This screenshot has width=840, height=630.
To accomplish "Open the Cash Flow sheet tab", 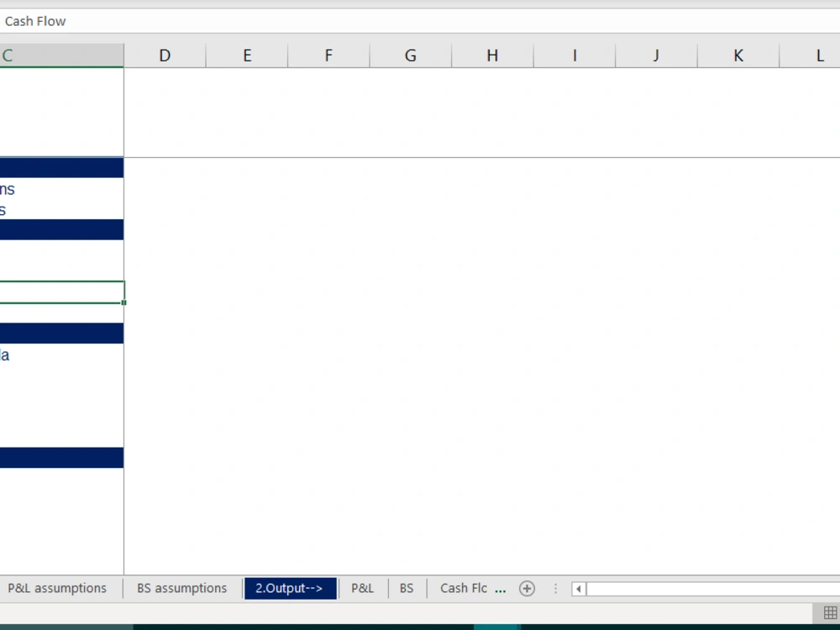I will (x=464, y=588).
